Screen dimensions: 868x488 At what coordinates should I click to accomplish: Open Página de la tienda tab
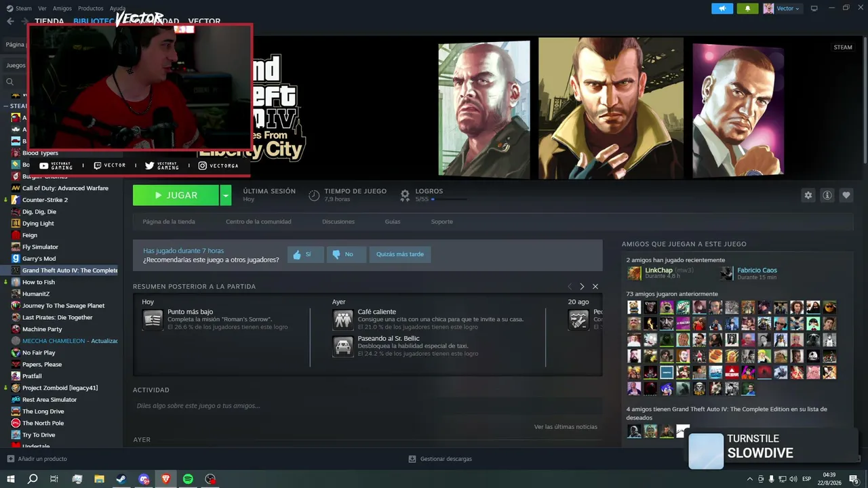point(169,222)
